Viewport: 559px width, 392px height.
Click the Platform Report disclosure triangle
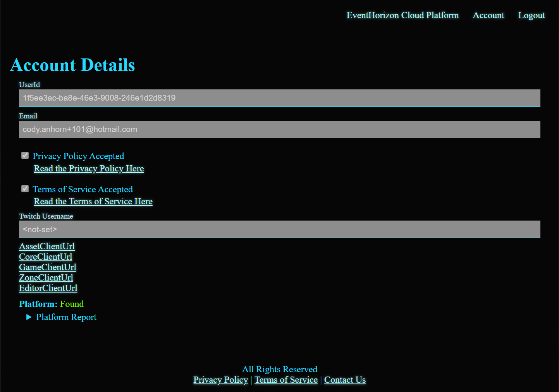pos(29,317)
